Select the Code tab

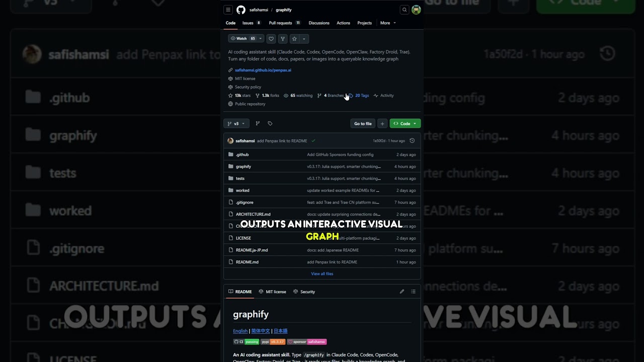pos(230,23)
